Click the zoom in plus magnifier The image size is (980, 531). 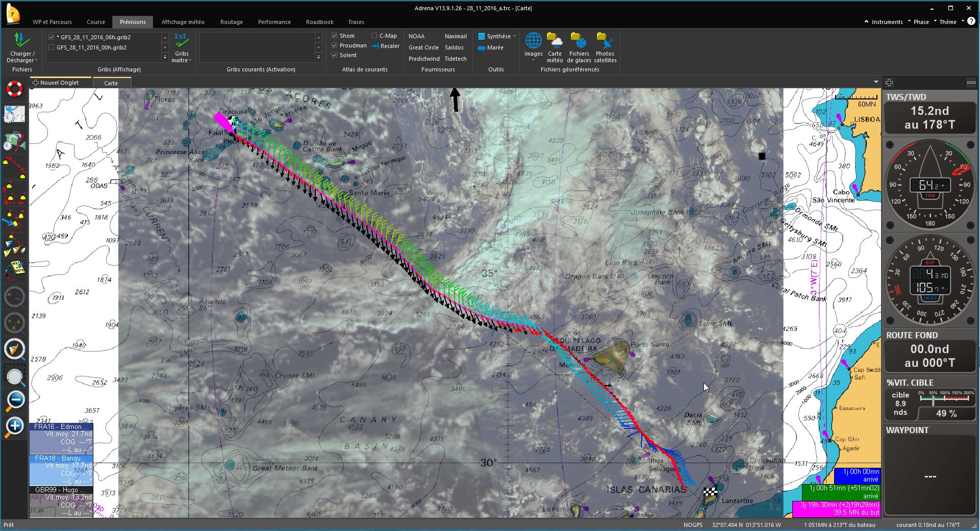click(x=15, y=427)
